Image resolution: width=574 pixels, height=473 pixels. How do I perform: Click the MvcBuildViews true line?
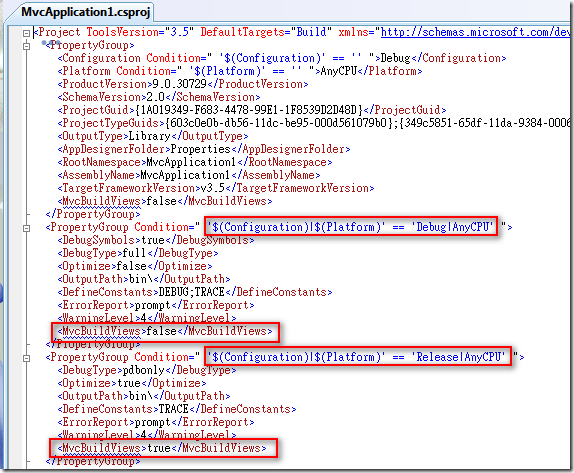click(162, 448)
